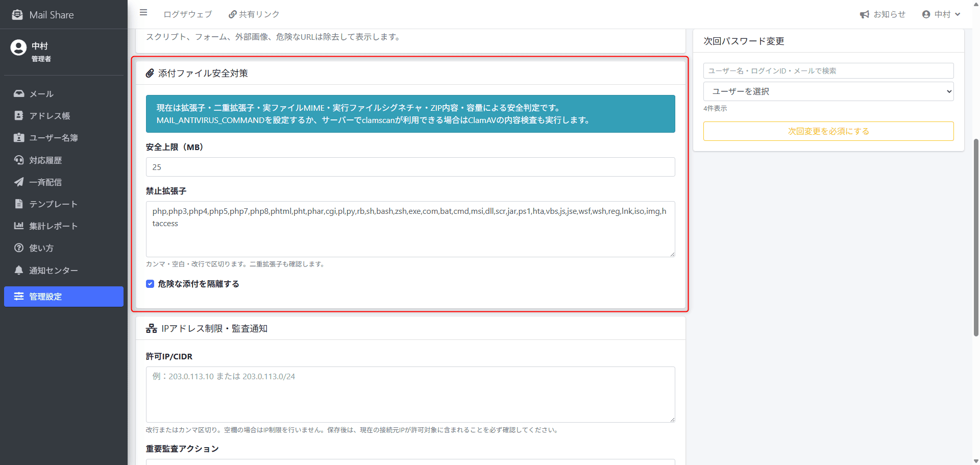Viewport: 980px width, 465px height.
Task: Open the テンプレート document icon
Action: [x=19, y=204]
